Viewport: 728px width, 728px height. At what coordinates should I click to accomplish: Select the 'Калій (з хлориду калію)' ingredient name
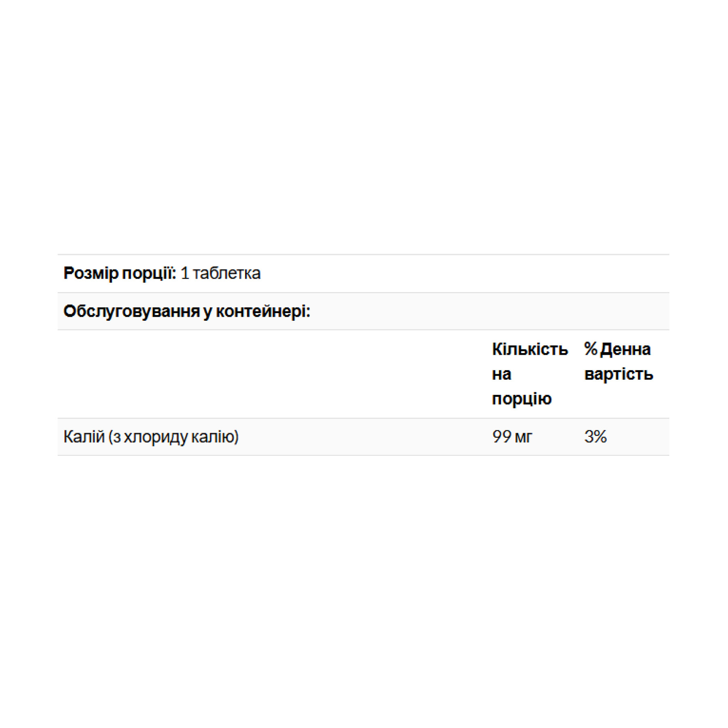(x=151, y=437)
